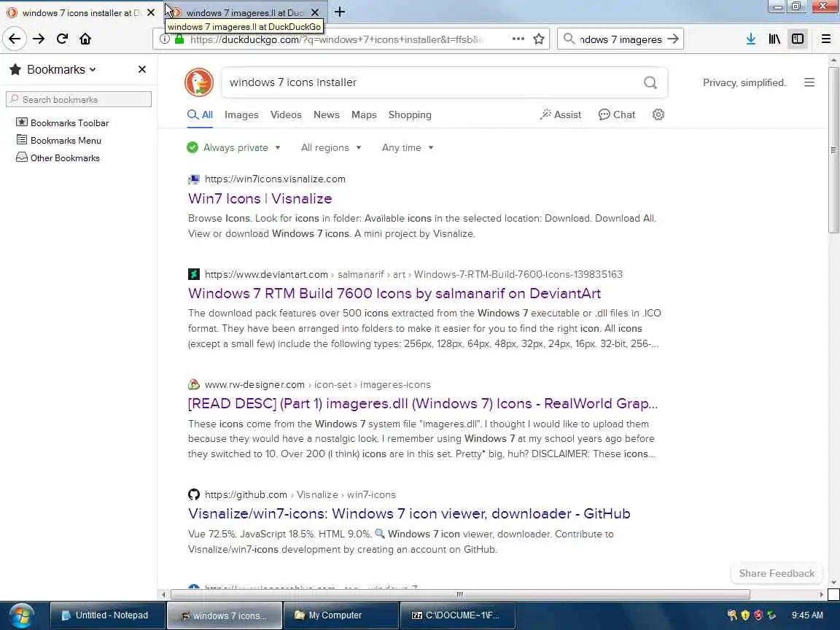Toggle the sidebar button in toolbar
840x630 pixels.
pyautogui.click(x=797, y=39)
